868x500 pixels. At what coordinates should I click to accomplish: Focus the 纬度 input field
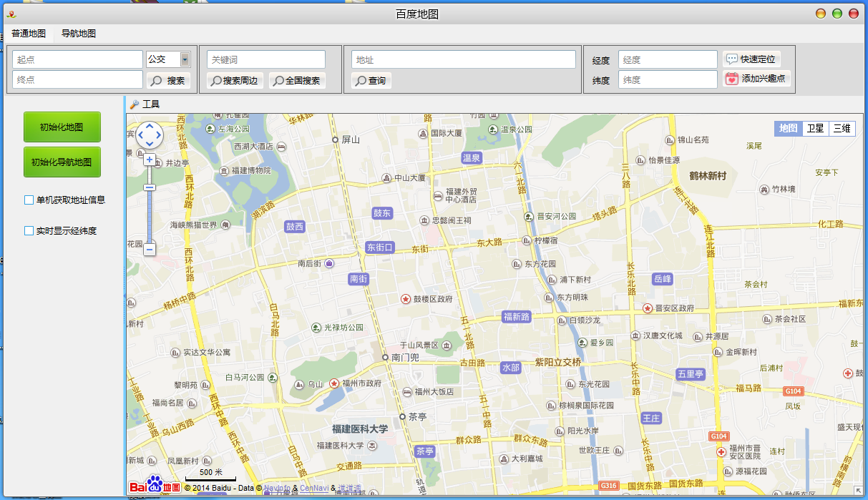point(668,79)
